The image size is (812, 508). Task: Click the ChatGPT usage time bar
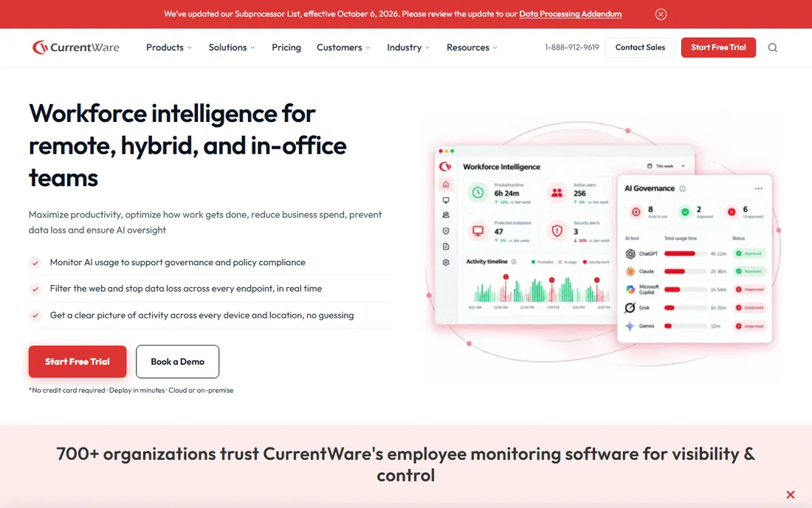(x=684, y=254)
